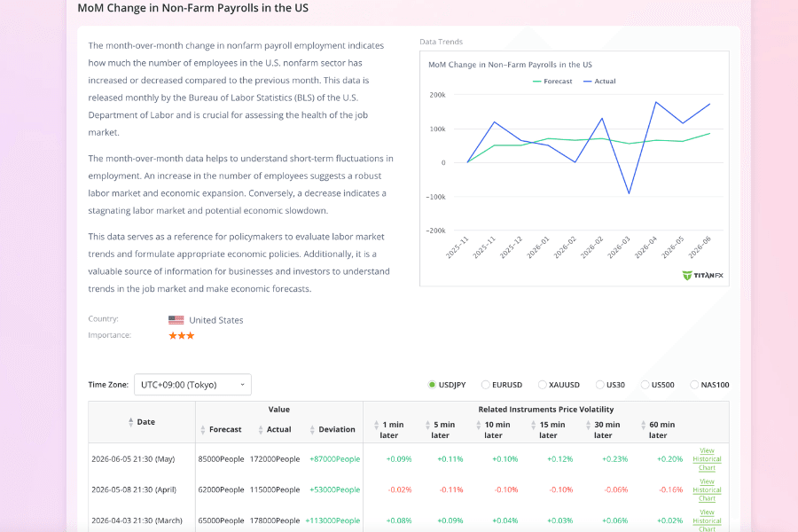
Task: Click the 62000People forecast value
Action: coord(222,489)
